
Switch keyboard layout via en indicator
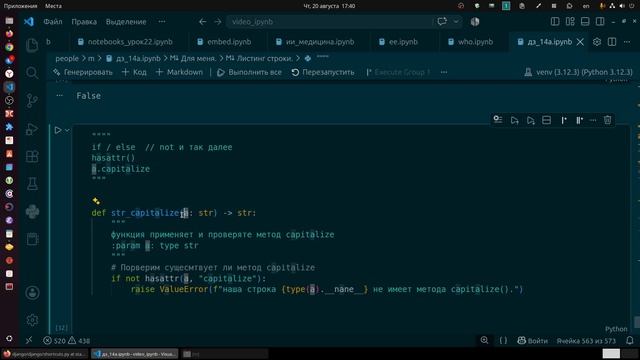coord(586,6)
